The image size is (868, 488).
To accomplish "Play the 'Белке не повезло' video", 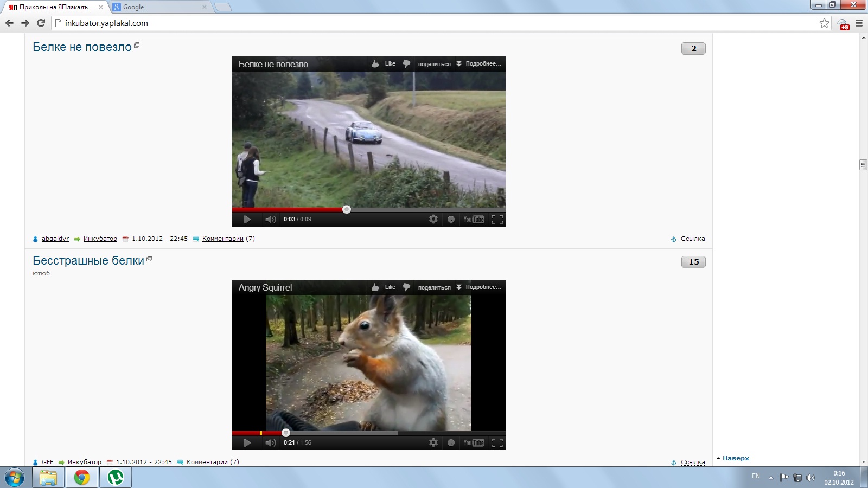I will 247,219.
